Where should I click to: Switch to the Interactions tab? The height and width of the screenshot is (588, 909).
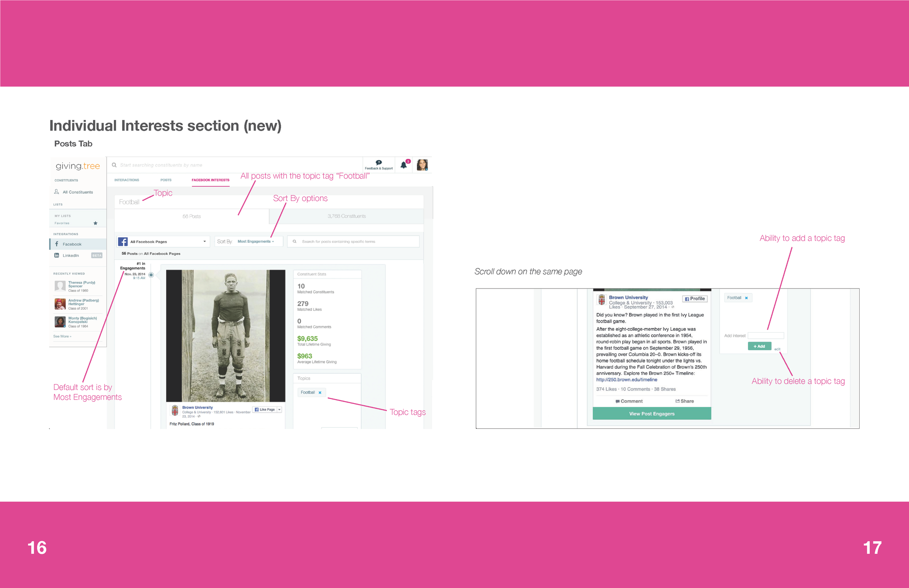[127, 180]
